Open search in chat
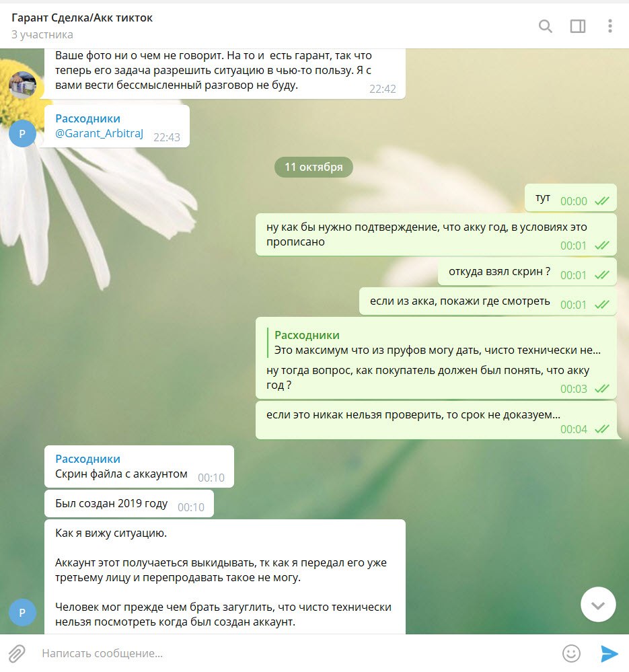Viewport: 629px width, 672px height. coord(545,26)
